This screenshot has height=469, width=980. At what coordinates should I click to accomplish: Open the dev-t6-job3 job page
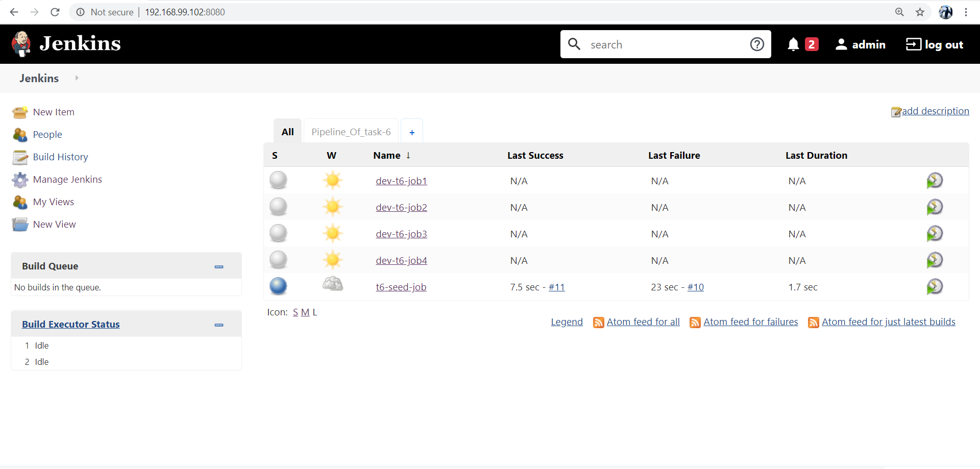tap(401, 234)
